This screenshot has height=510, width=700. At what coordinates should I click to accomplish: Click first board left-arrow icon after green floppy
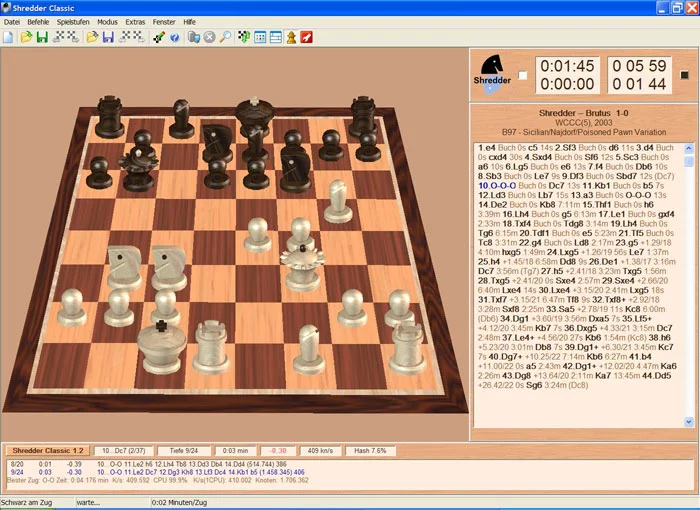(x=58, y=37)
